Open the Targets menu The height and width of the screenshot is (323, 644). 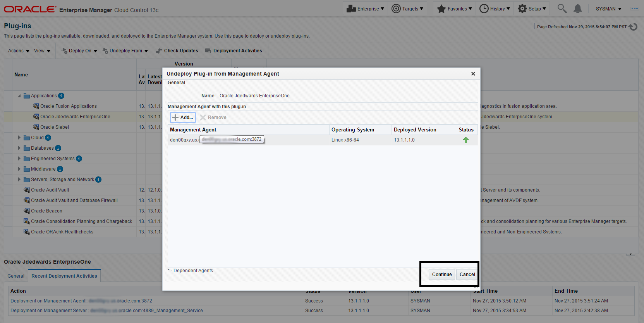[407, 9]
